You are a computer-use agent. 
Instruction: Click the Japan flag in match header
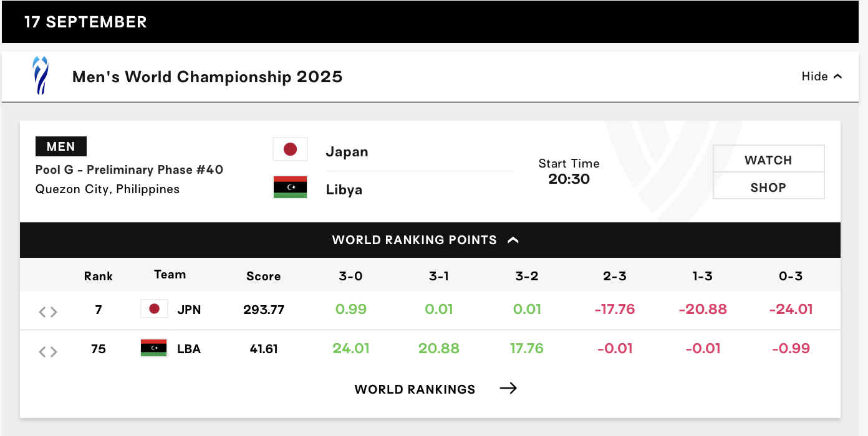point(290,149)
